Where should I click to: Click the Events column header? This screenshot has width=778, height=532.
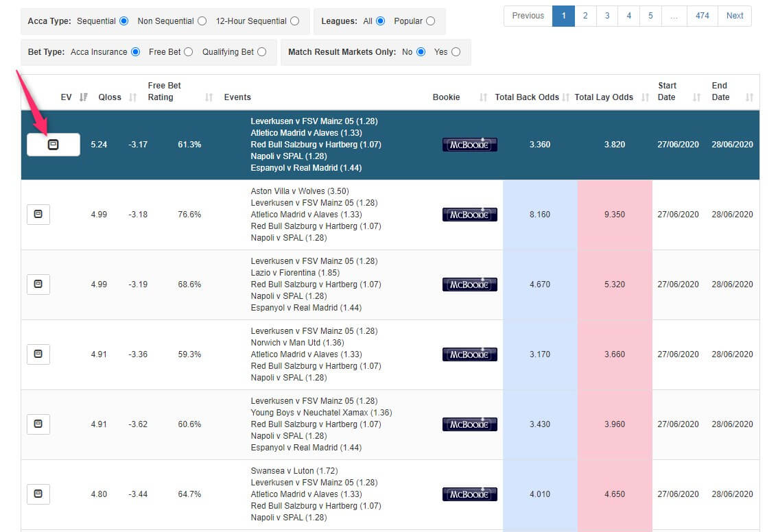pos(237,97)
